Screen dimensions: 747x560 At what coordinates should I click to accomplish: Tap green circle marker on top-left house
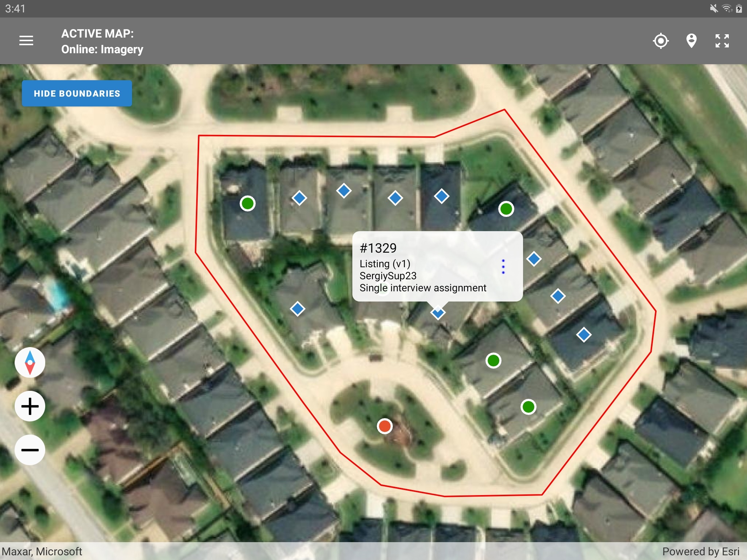click(x=248, y=203)
